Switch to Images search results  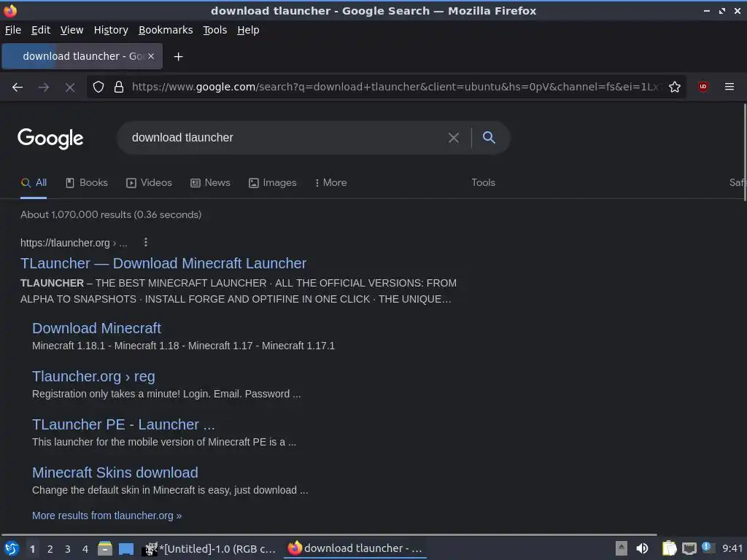pos(273,183)
